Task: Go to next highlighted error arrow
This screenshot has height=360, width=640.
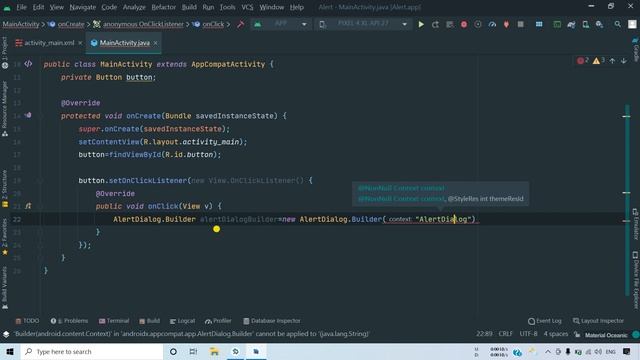Action: click(x=624, y=61)
